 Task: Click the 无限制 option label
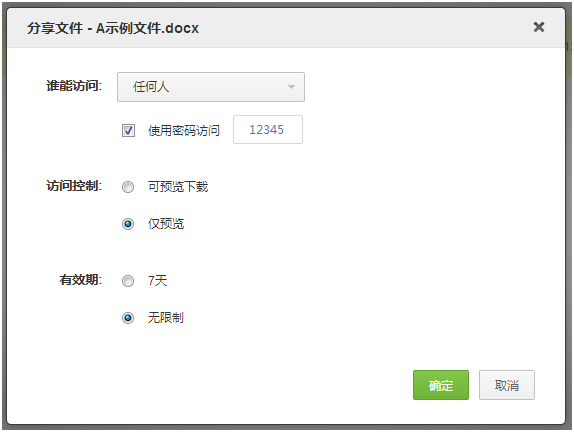click(166, 317)
